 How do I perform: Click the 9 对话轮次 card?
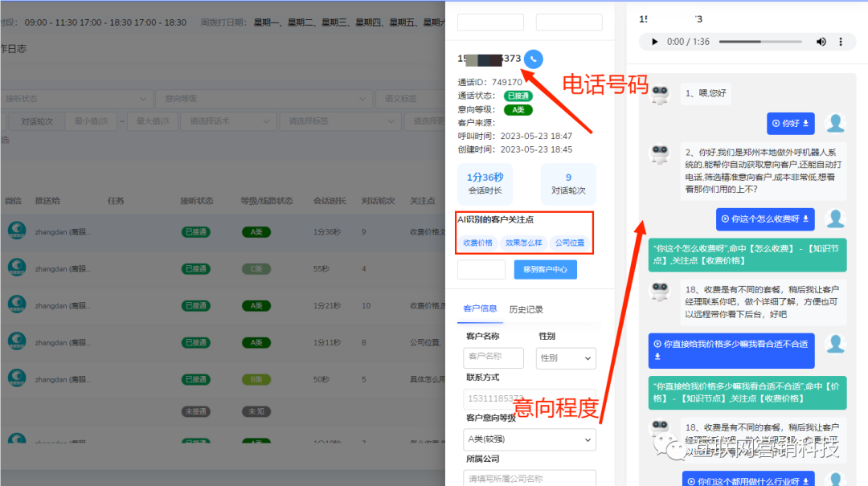coord(568,183)
